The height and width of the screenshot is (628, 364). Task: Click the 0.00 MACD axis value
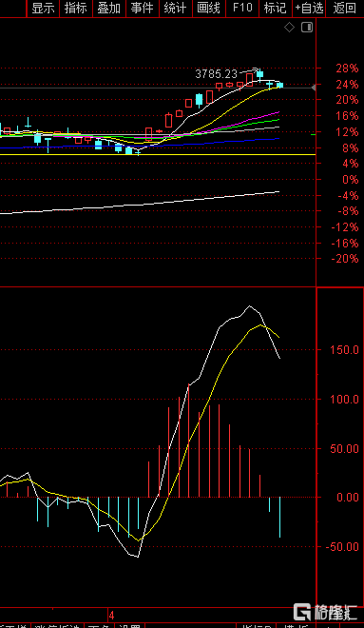click(x=347, y=498)
